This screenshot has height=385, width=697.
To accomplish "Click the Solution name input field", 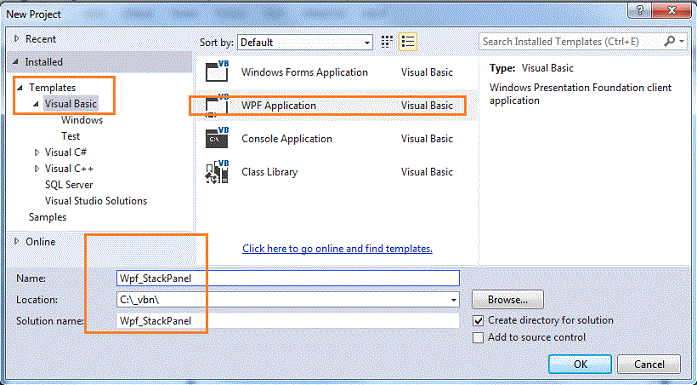I will (288, 321).
